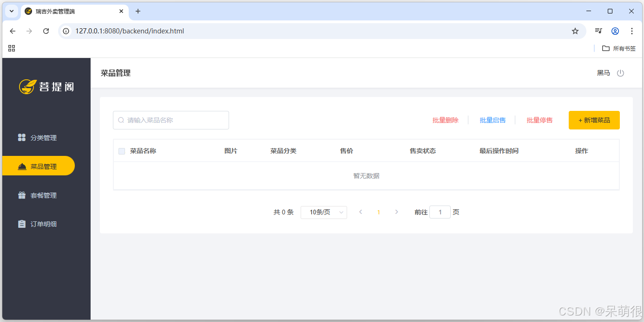The height and width of the screenshot is (322, 644).
Task: Go to previous page arrow in pagination
Action: pyautogui.click(x=361, y=212)
